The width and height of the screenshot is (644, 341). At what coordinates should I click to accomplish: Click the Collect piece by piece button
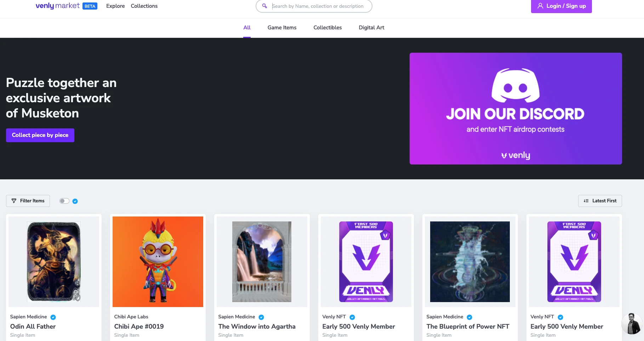click(40, 135)
